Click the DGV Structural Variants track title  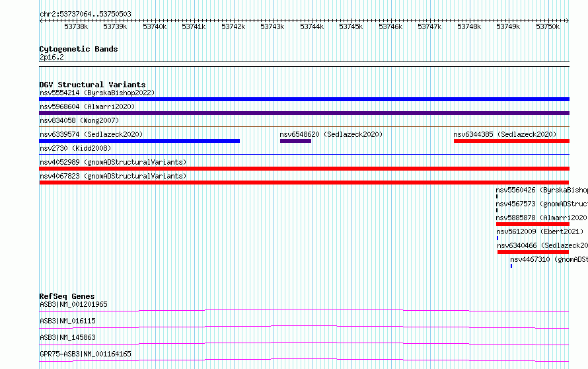click(x=92, y=85)
